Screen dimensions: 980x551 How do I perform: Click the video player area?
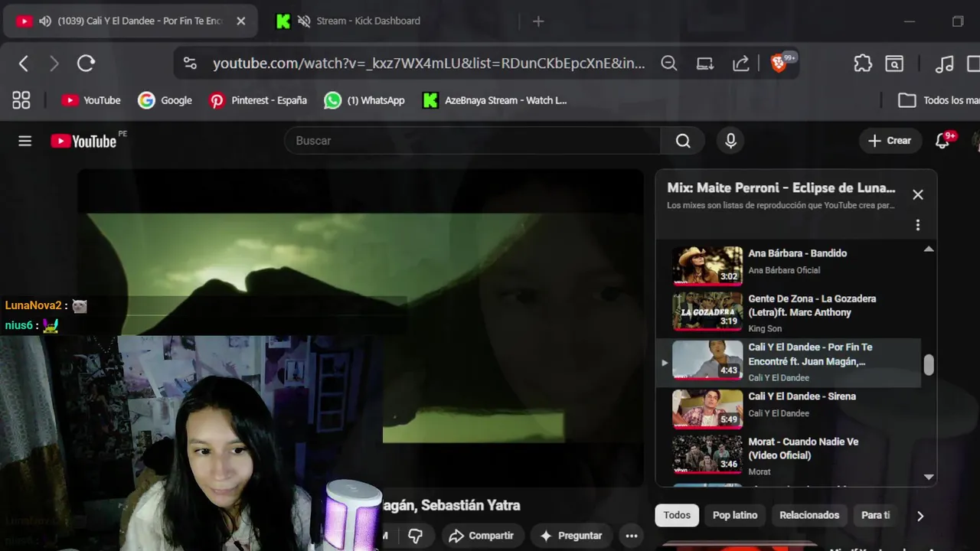[x=360, y=328]
